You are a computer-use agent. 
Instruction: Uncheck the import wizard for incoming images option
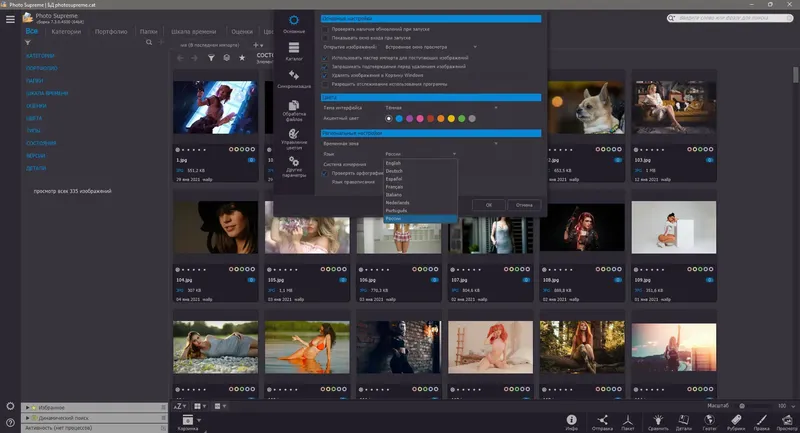pos(325,57)
